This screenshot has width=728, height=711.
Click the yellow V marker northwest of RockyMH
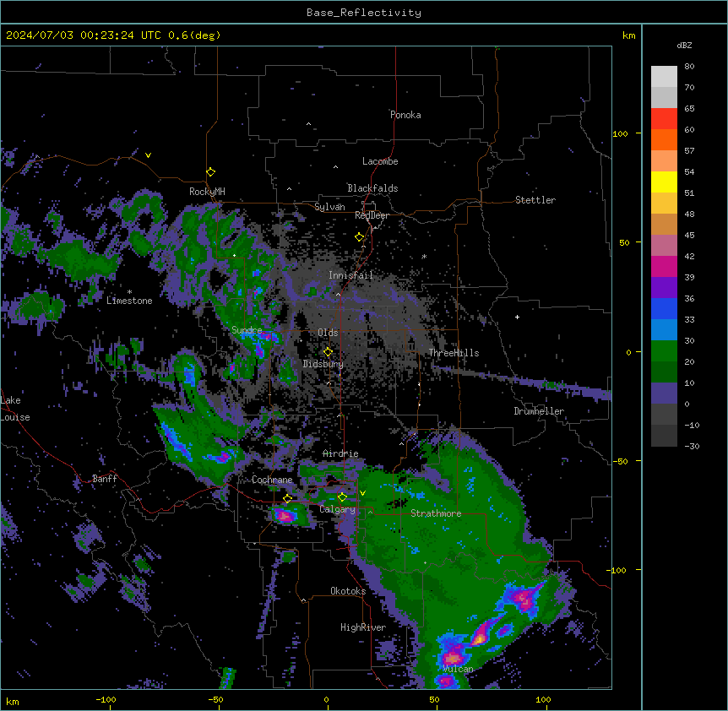tap(148, 155)
